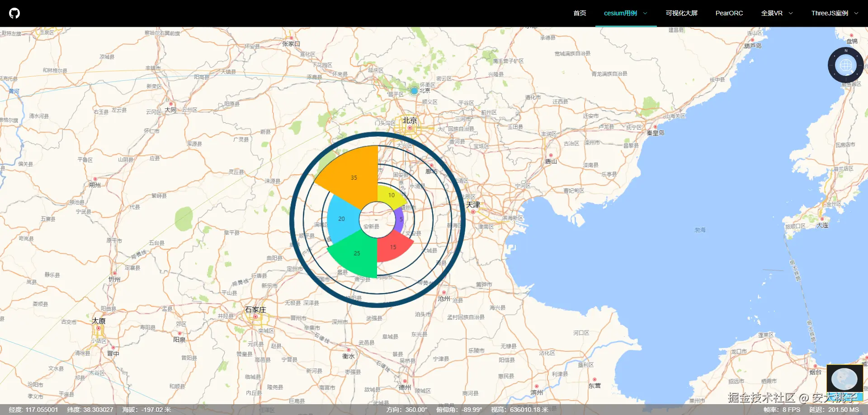Click the 渤海 sea label on the map
The height and width of the screenshot is (415, 868).
tap(700, 230)
